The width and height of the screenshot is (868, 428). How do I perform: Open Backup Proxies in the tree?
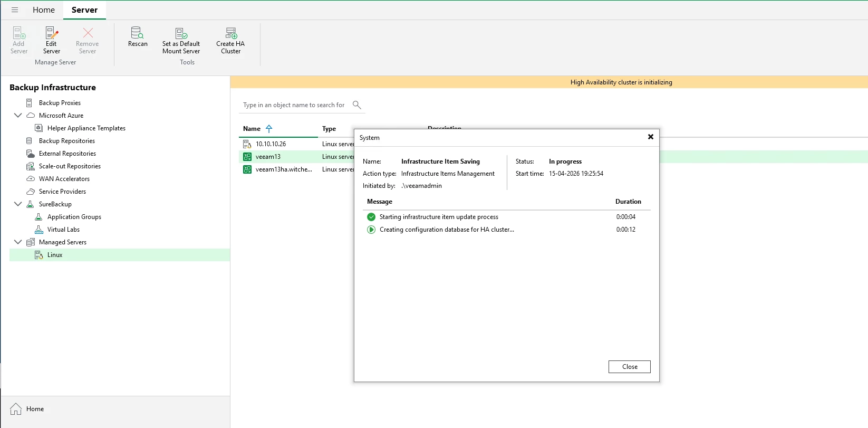point(60,103)
